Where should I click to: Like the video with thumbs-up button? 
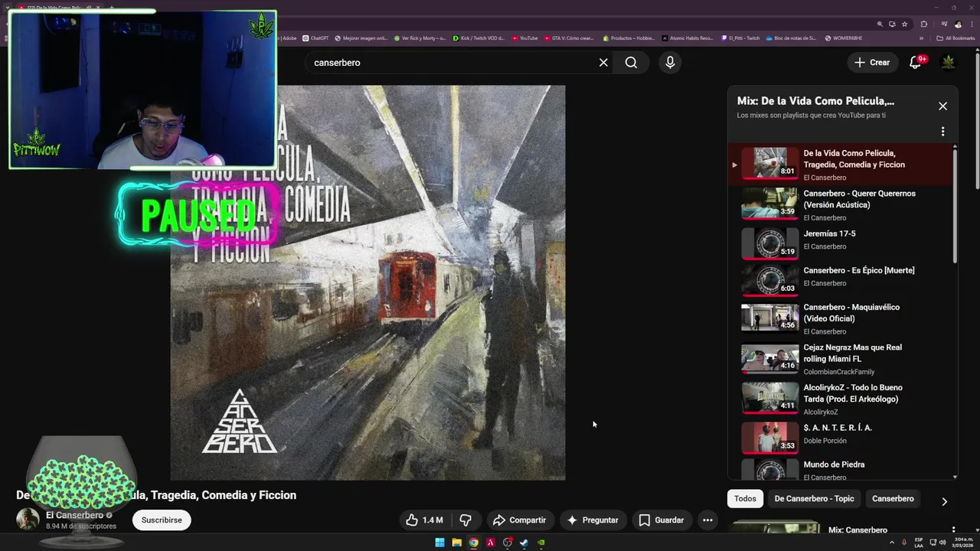coord(426,520)
